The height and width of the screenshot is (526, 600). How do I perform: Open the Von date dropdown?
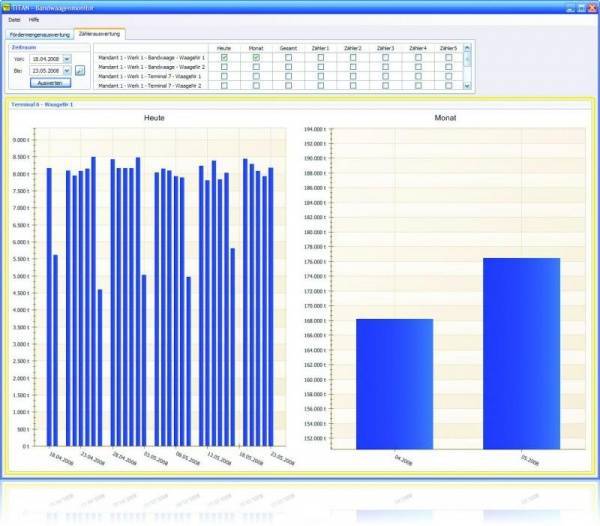tap(67, 59)
